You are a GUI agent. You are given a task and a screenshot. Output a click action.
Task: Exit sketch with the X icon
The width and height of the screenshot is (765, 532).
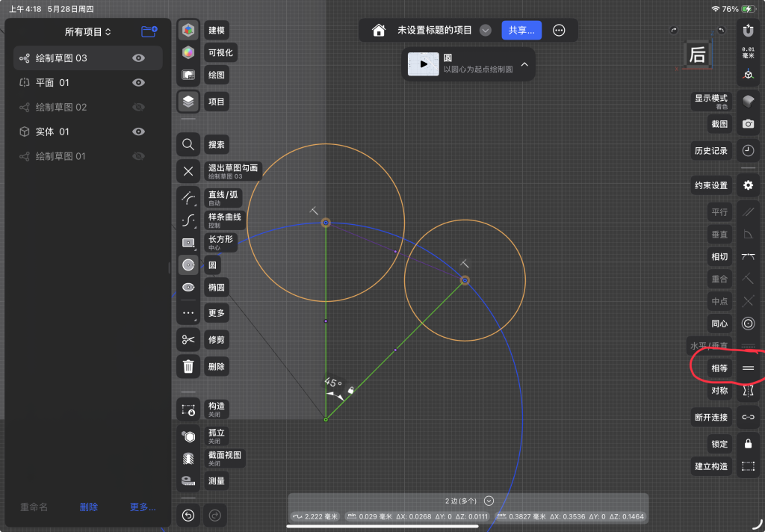click(188, 171)
